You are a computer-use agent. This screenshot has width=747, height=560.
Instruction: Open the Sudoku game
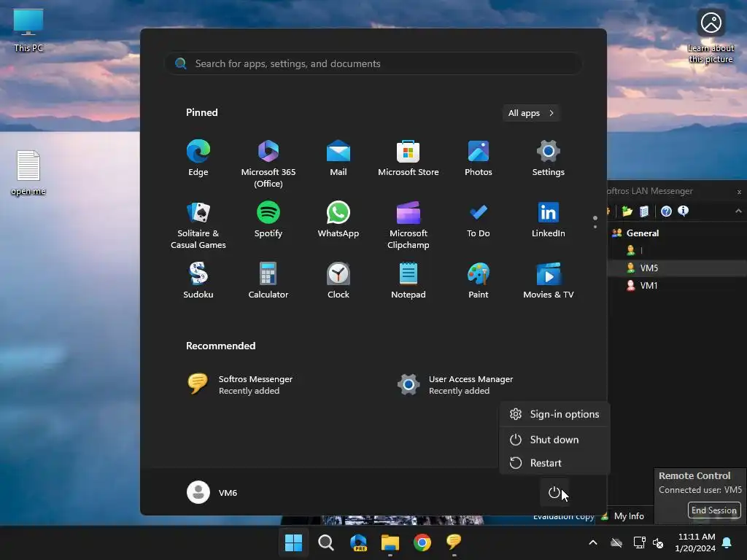pyautogui.click(x=198, y=280)
